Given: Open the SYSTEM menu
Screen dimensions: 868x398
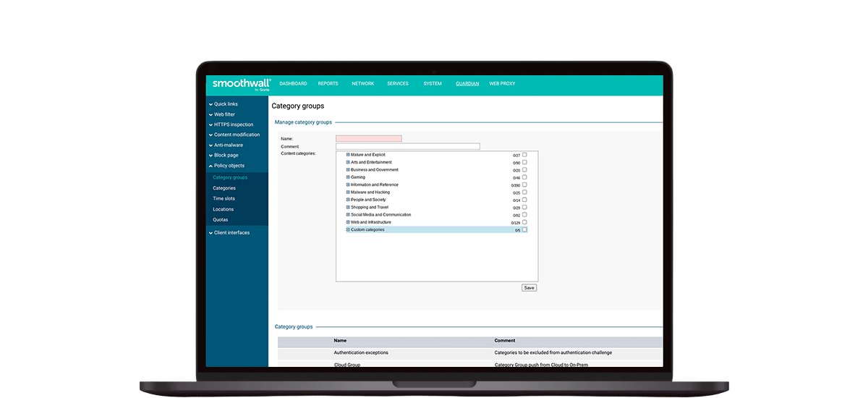Looking at the screenshot, I should point(433,84).
